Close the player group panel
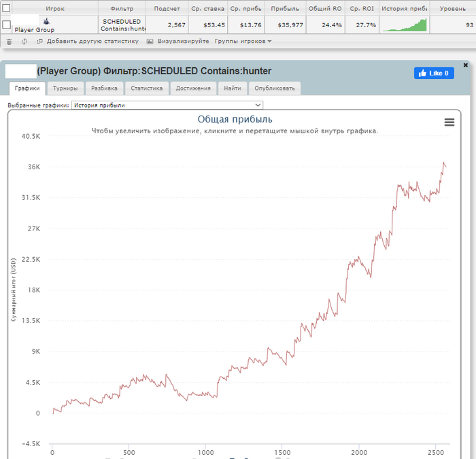This screenshot has width=476, height=459. (465, 65)
